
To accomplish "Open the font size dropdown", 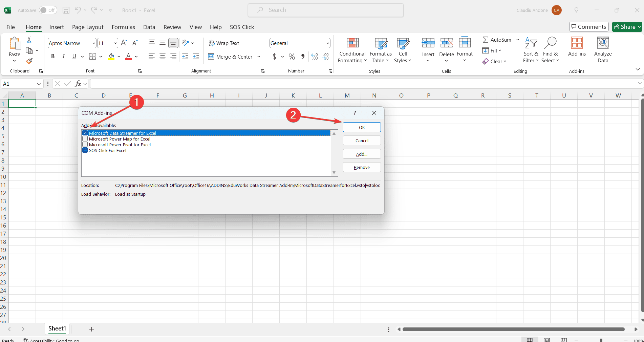I will click(115, 43).
